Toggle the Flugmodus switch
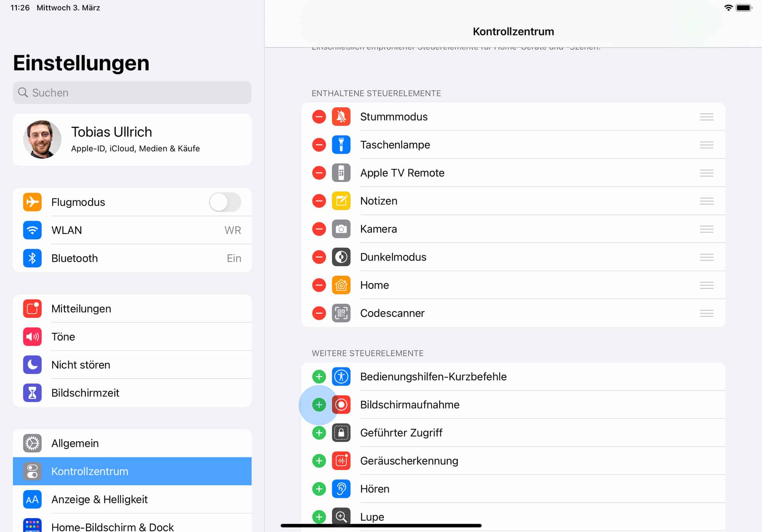The height and width of the screenshot is (532, 762). tap(225, 202)
